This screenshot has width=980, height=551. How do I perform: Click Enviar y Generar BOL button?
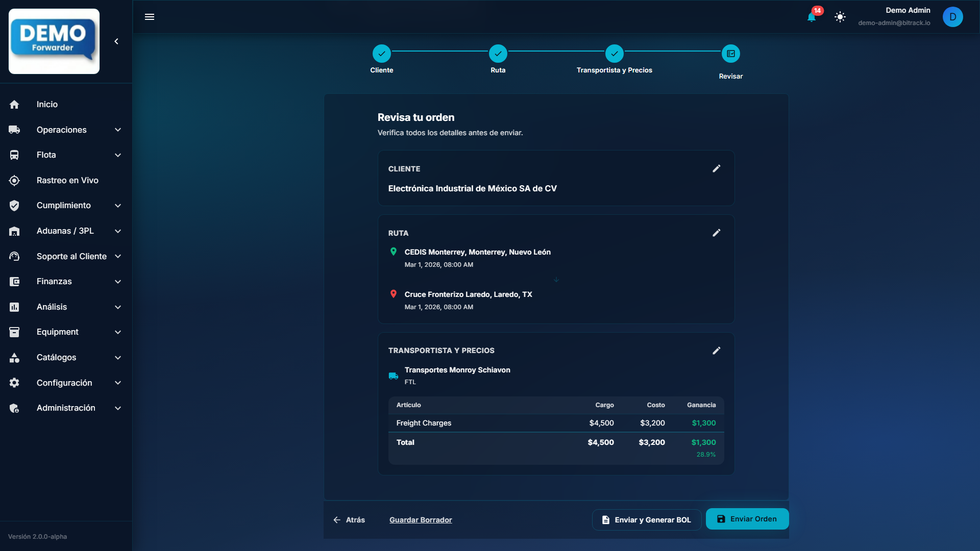click(646, 520)
